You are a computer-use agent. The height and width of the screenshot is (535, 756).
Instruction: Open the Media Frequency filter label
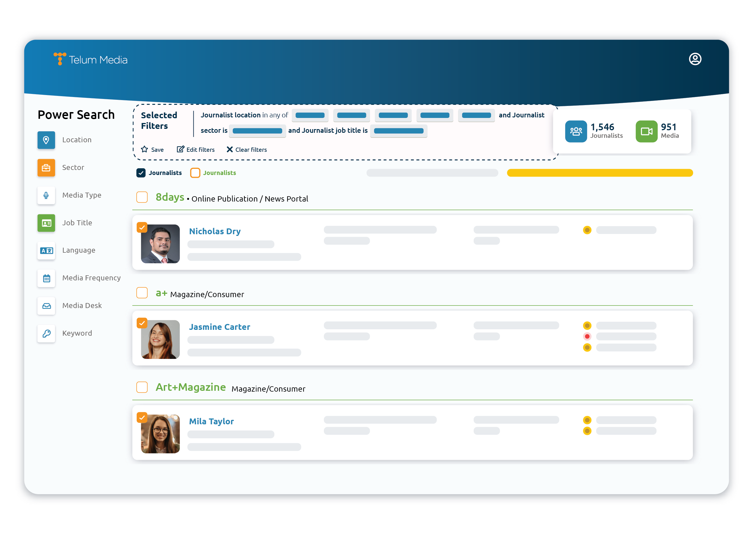tap(92, 278)
